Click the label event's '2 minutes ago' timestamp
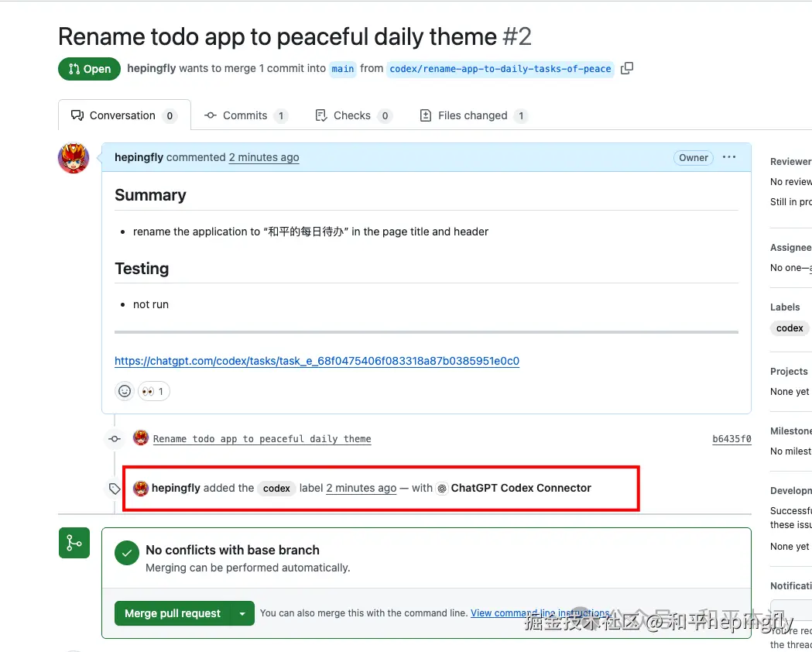The height and width of the screenshot is (652, 812). point(361,488)
